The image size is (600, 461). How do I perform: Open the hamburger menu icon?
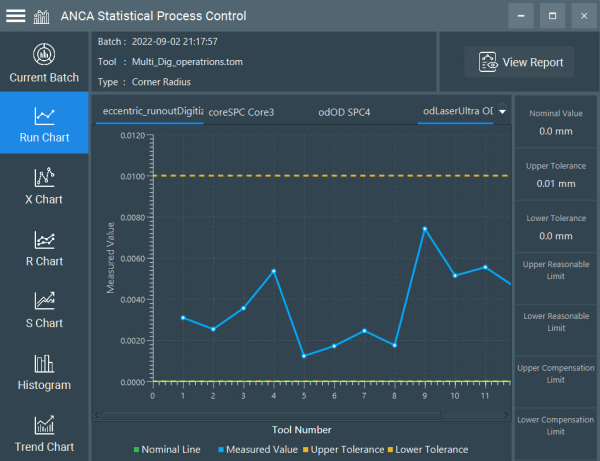click(14, 16)
